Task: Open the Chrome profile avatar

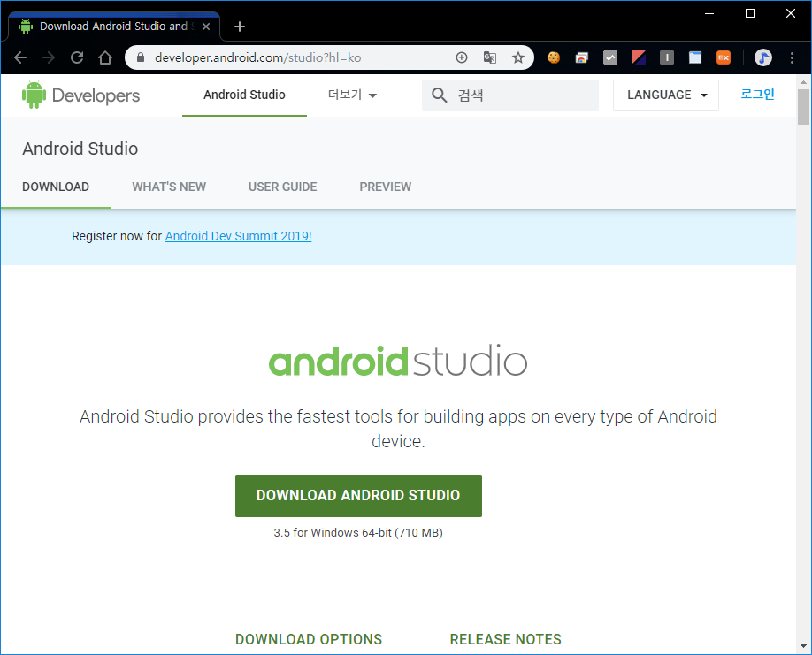Action: [x=762, y=57]
